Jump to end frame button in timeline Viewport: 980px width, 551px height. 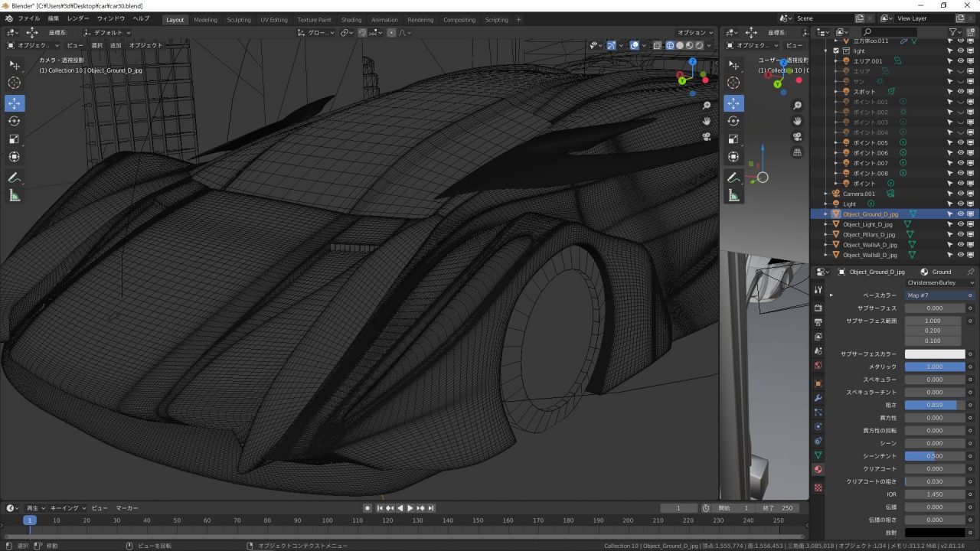tap(432, 508)
